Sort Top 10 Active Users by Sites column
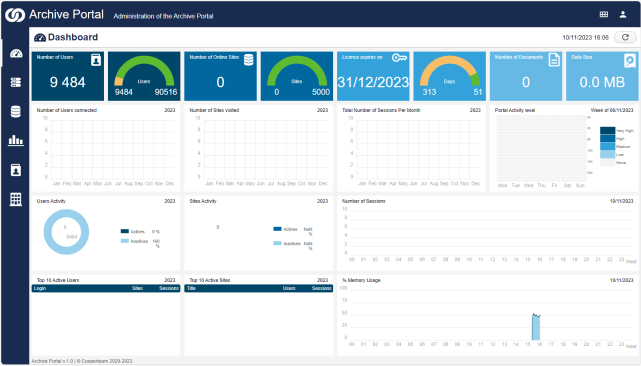This screenshot has width=641, height=366. click(137, 288)
